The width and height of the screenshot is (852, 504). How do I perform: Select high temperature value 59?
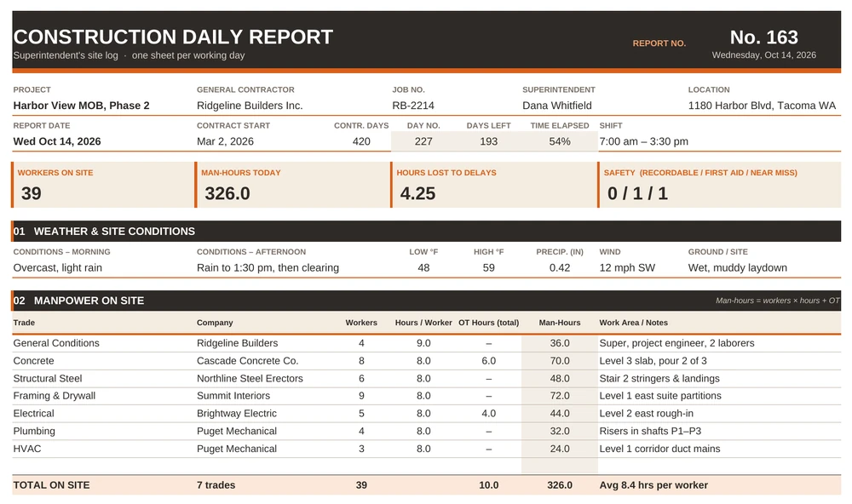click(x=488, y=267)
